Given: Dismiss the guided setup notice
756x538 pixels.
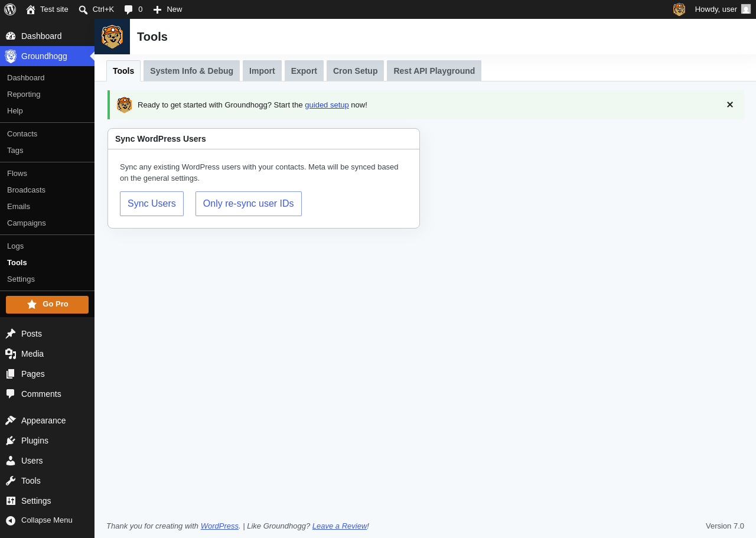Looking at the screenshot, I should click(x=730, y=105).
